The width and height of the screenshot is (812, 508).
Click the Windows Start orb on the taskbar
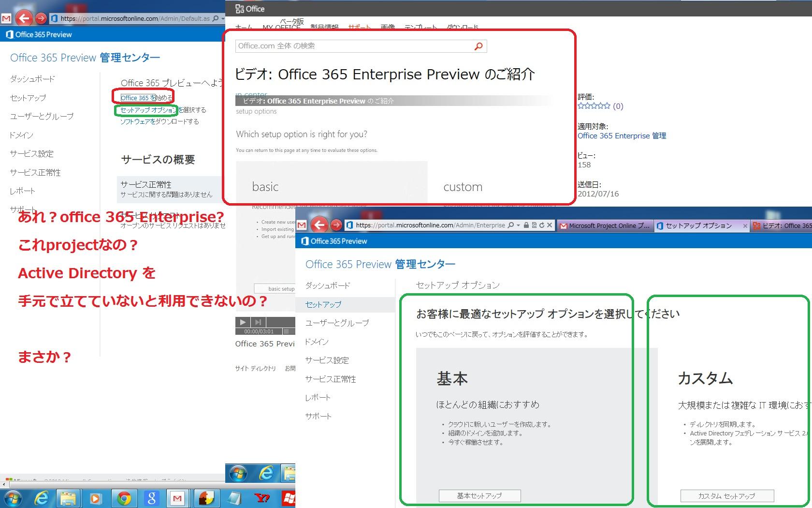(x=13, y=498)
